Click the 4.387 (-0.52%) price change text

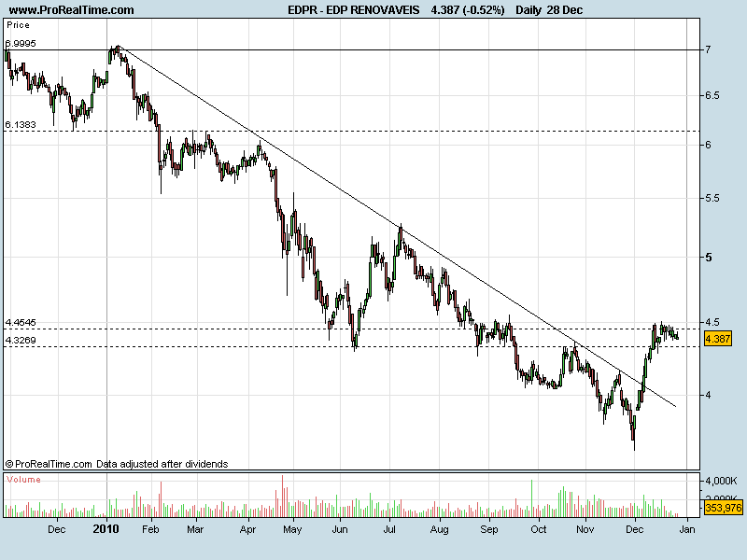(x=468, y=10)
